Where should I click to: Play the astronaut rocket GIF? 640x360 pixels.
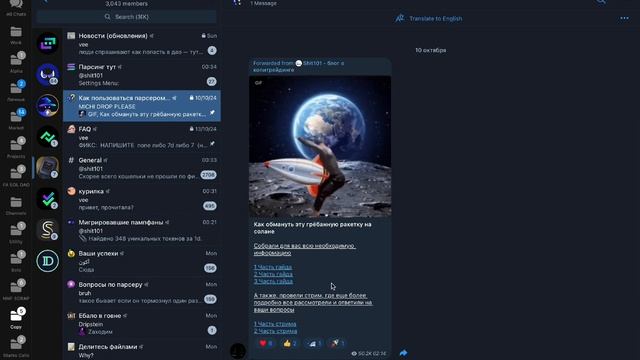pyautogui.click(x=320, y=147)
